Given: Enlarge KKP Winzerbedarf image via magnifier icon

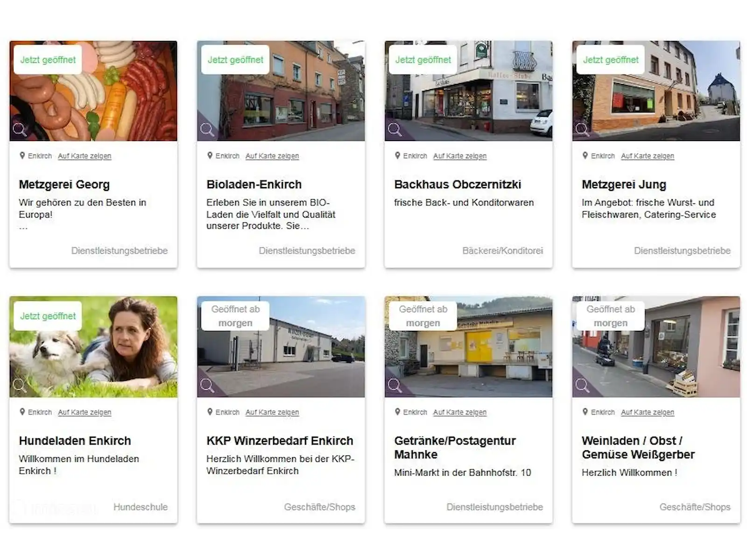Looking at the screenshot, I should pos(207,385).
